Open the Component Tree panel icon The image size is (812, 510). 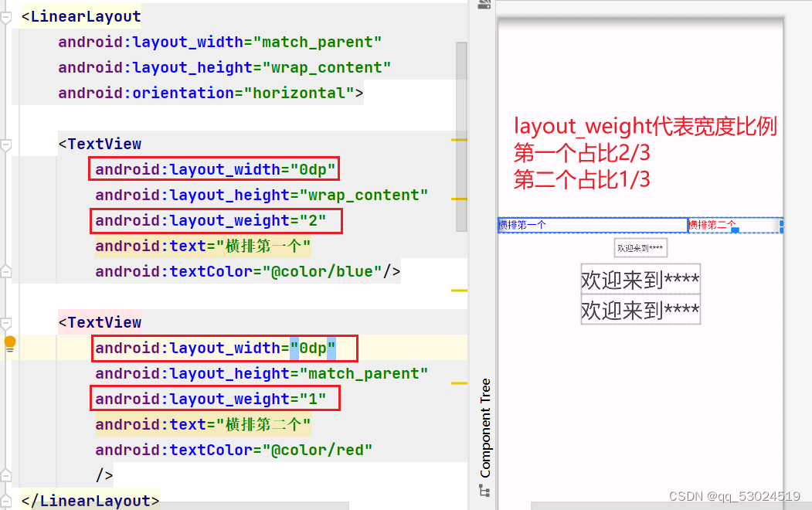(x=484, y=491)
